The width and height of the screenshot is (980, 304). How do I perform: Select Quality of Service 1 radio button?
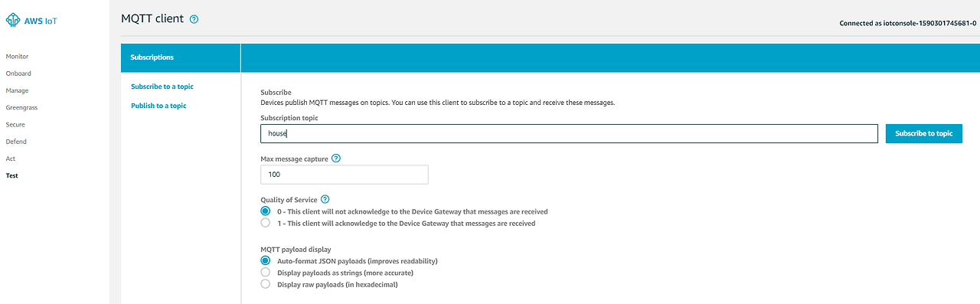(266, 224)
